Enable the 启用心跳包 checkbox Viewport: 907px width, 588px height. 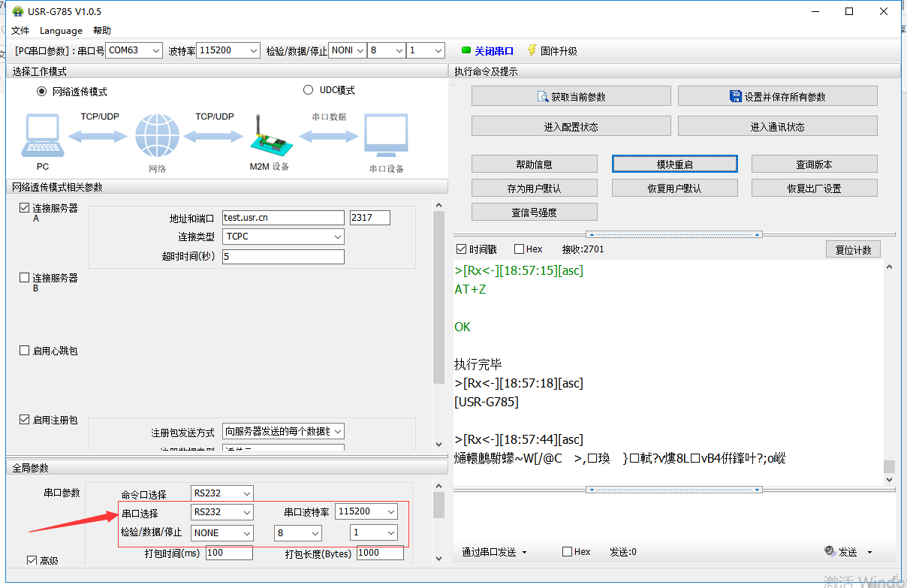pos(25,351)
